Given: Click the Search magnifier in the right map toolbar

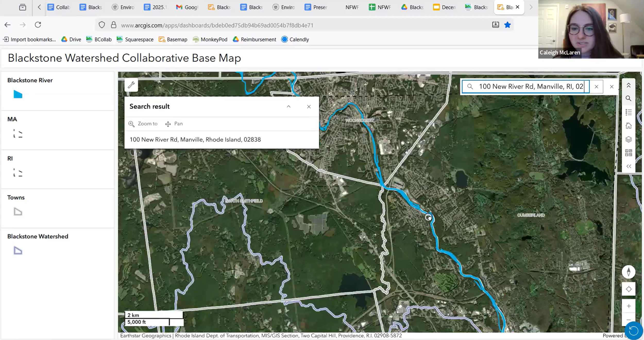Looking at the screenshot, I should 629,98.
